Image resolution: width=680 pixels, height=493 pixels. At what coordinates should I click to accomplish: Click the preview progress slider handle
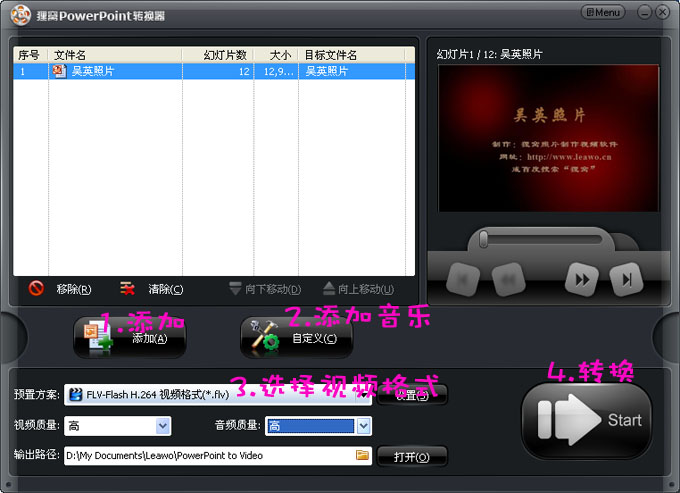click(x=484, y=239)
